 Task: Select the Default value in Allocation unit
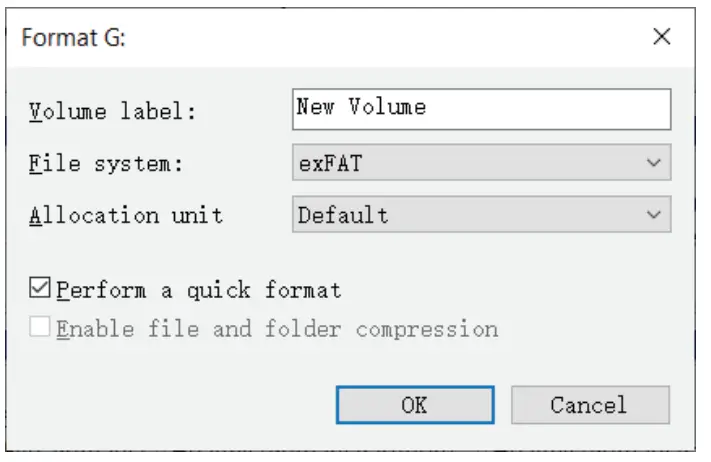click(343, 215)
